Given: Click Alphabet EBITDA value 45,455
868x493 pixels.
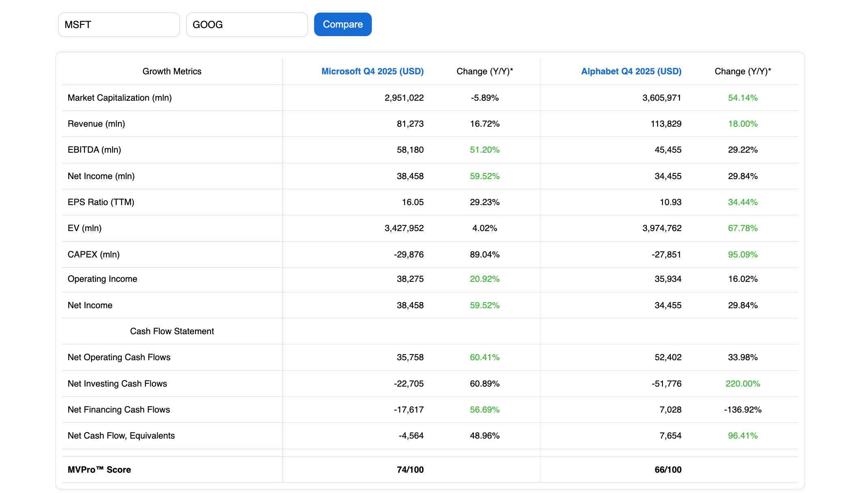Looking at the screenshot, I should (668, 150).
